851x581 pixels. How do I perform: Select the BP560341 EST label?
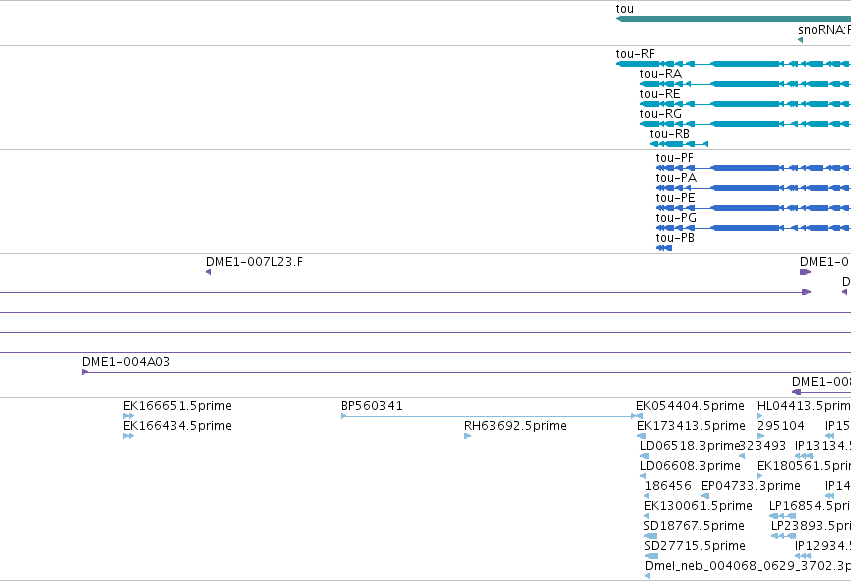[x=372, y=406]
